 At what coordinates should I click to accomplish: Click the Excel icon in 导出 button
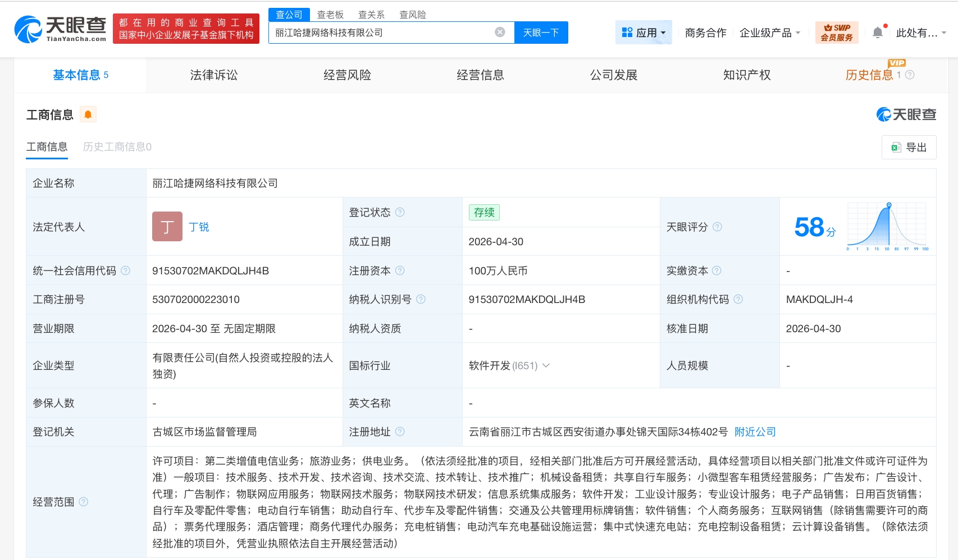pyautogui.click(x=896, y=147)
